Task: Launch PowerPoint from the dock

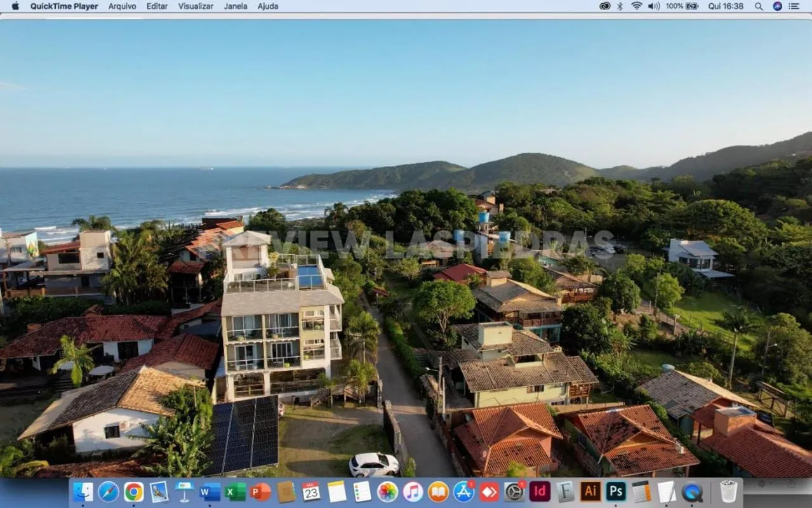Action: point(260,491)
